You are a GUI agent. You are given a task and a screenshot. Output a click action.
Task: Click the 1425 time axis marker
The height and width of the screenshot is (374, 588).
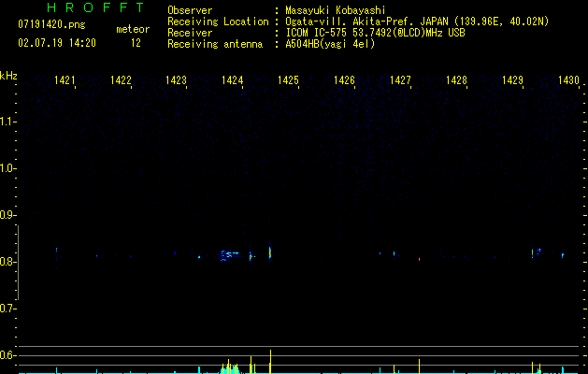click(x=288, y=80)
